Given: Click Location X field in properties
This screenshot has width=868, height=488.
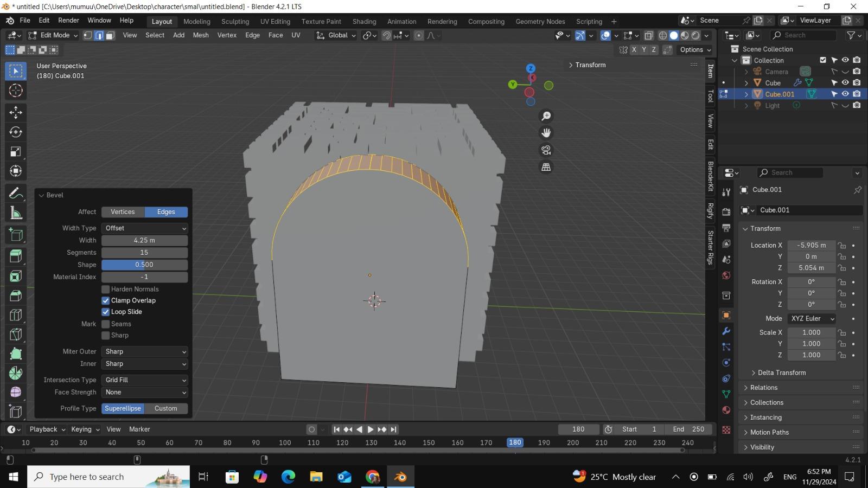Looking at the screenshot, I should pyautogui.click(x=812, y=245).
